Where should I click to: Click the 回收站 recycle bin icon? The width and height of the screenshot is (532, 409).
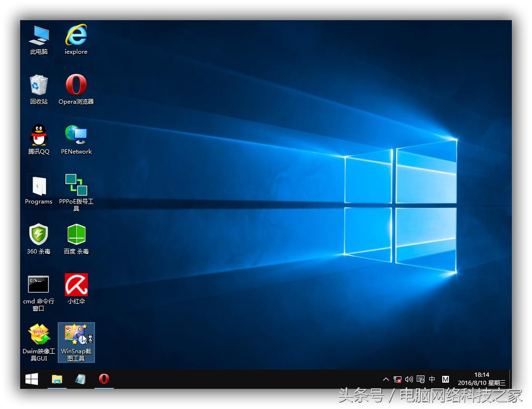click(39, 86)
